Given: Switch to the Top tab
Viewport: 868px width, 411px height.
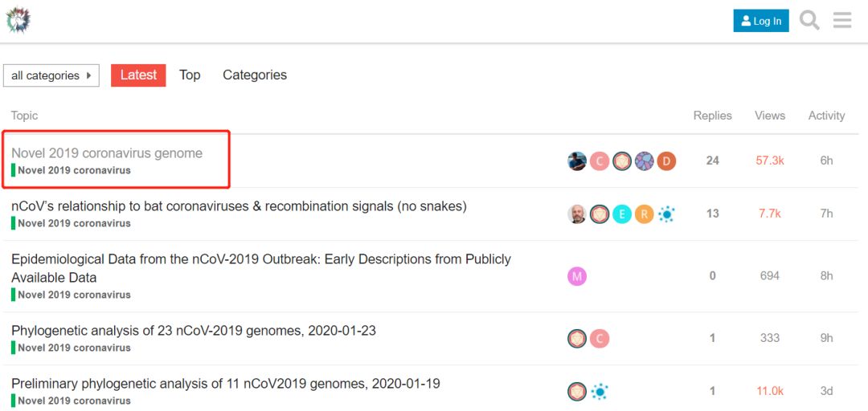Looking at the screenshot, I should click(x=190, y=75).
